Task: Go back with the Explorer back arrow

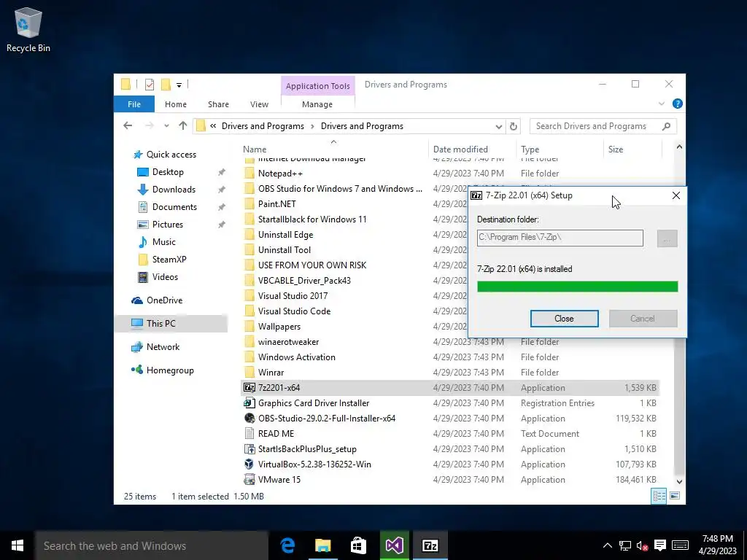Action: 128,125
